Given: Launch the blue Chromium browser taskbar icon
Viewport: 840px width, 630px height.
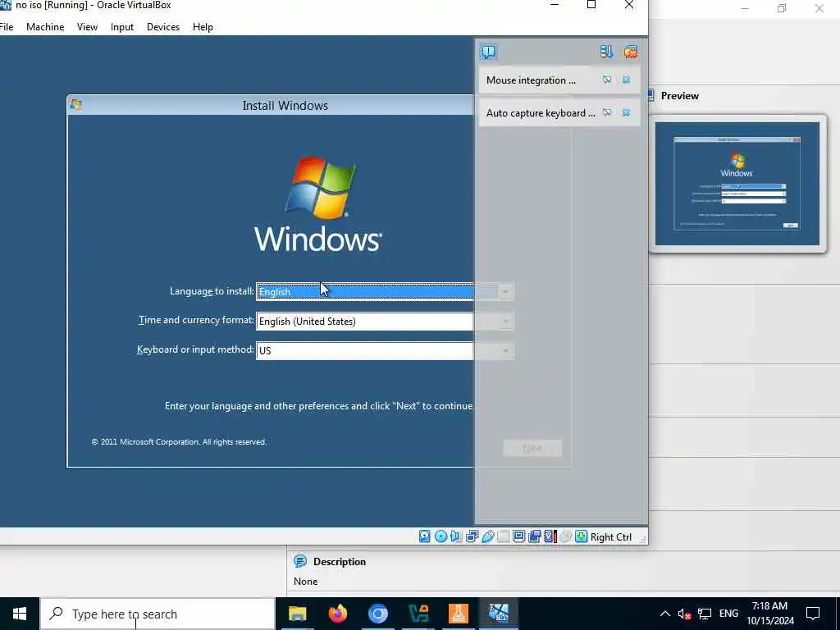Looking at the screenshot, I should (377, 614).
